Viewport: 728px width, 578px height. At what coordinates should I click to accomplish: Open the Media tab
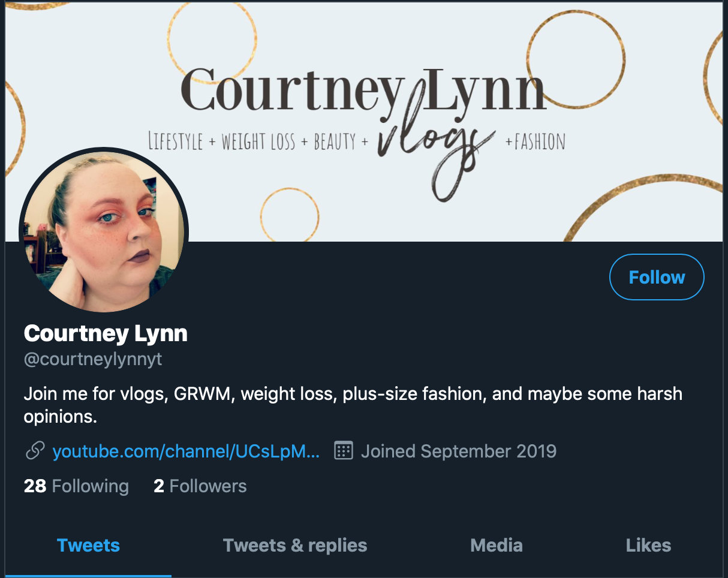(497, 546)
